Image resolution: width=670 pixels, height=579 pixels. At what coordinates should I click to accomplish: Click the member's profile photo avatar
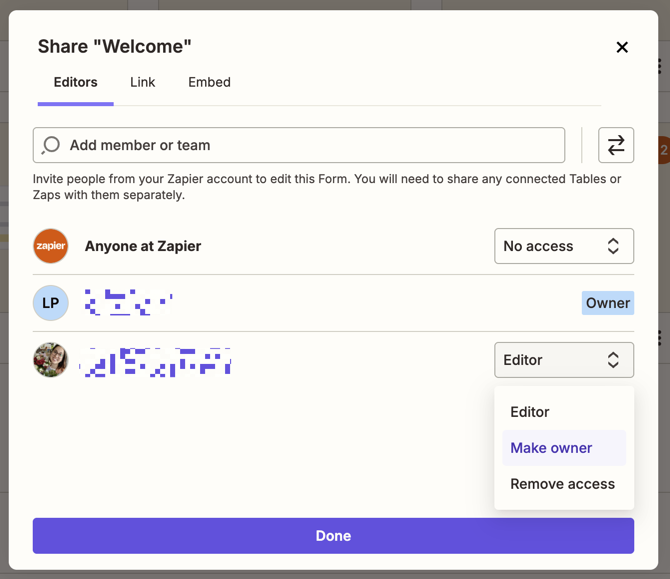tap(51, 360)
